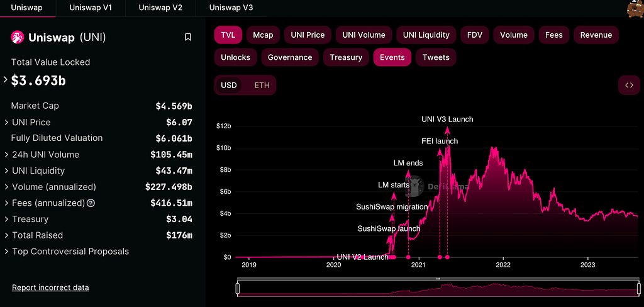This screenshot has height=307, width=644.
Task: Click the Report incorrect data link
Action: [x=50, y=287]
